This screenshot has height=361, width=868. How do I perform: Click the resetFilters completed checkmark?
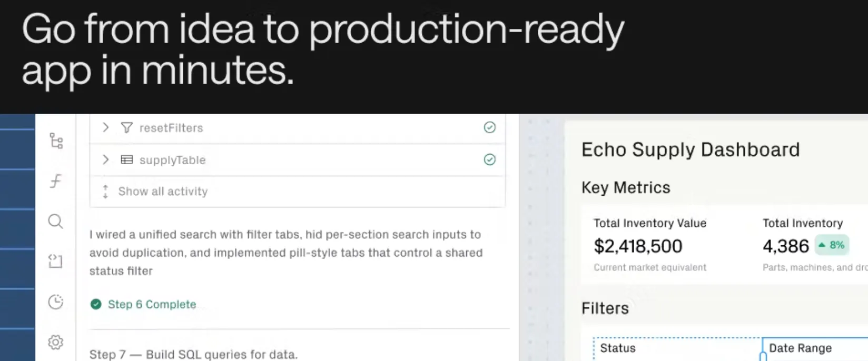coord(490,127)
